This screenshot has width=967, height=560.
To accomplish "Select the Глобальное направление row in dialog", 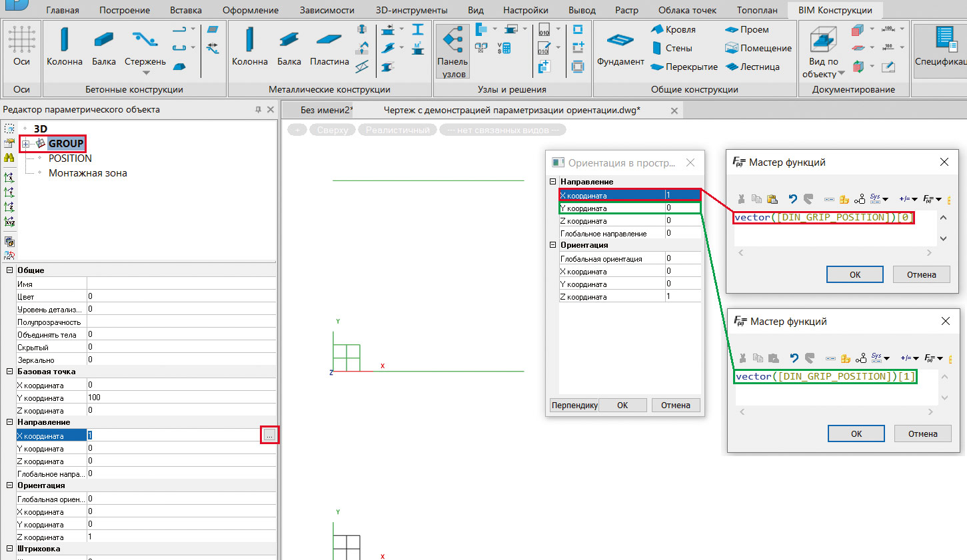I will click(x=630, y=234).
